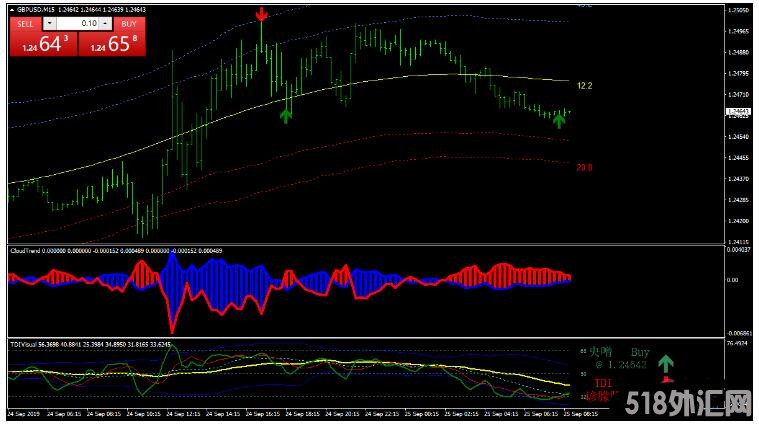Click the 24 Sep 2019 time axis label

23,414
